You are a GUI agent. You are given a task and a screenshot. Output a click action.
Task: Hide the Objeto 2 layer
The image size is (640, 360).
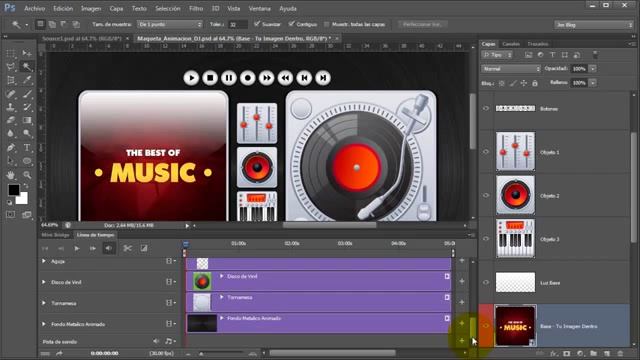[x=486, y=196]
